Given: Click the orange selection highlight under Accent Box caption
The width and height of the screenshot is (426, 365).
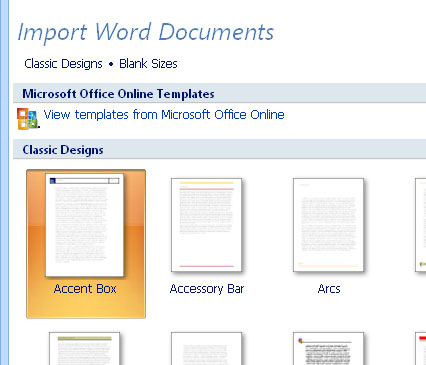Looking at the screenshot, I should click(x=86, y=307).
